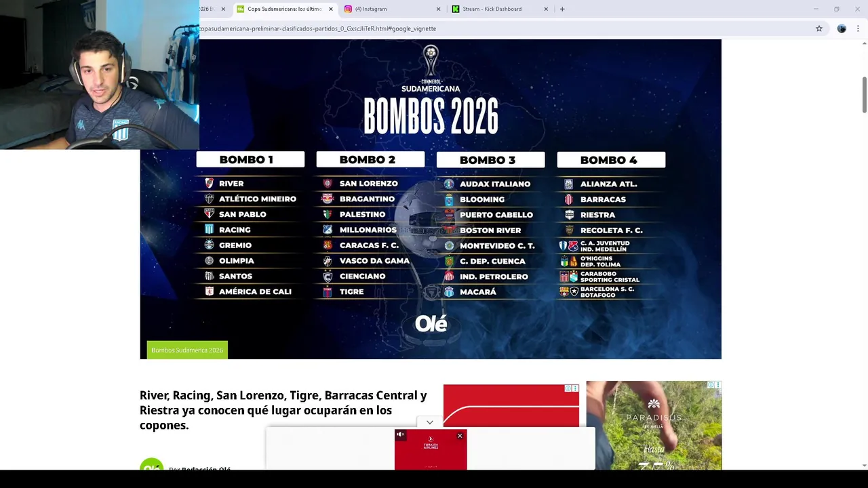The height and width of the screenshot is (488, 868).
Task: Close the Turkish Airlines video ad
Action: [x=460, y=436]
